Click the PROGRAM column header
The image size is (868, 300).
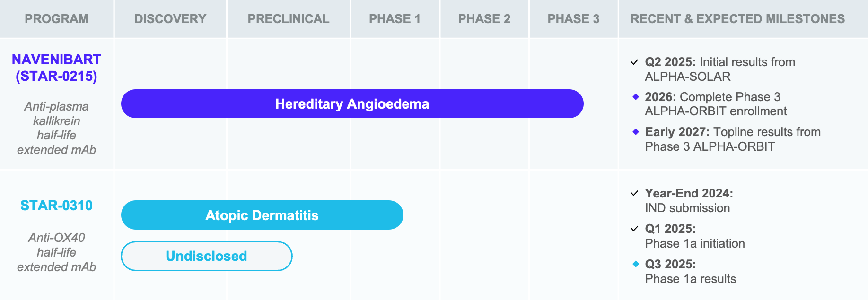pos(56,19)
